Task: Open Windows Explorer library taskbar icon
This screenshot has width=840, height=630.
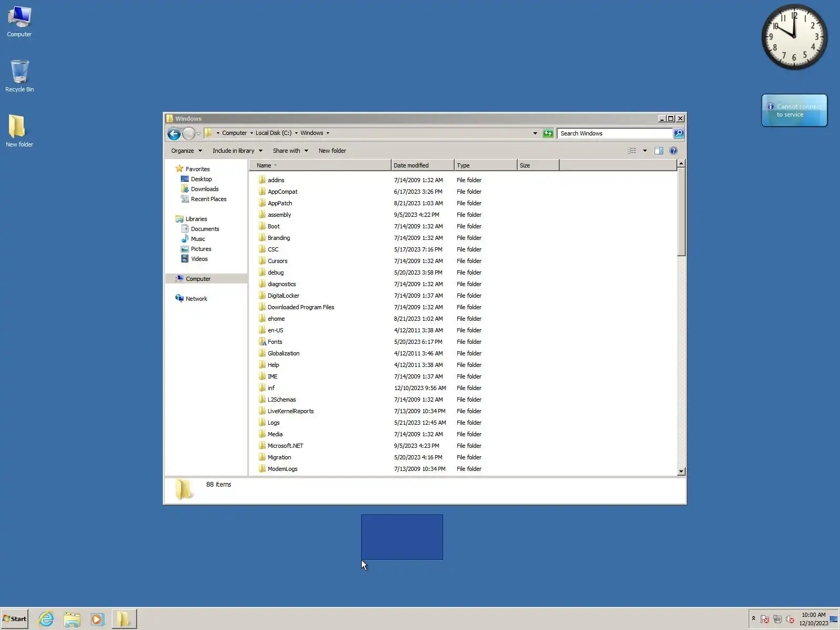Action: (72, 619)
